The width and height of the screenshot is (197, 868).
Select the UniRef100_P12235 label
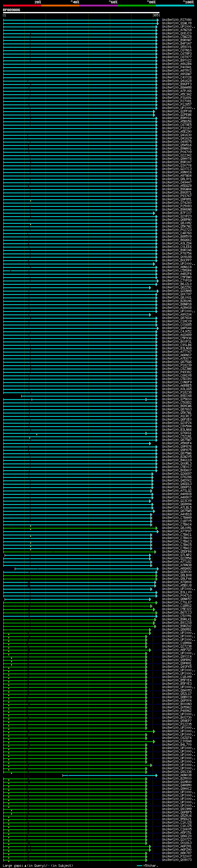pyautogui.click(x=177, y=725)
